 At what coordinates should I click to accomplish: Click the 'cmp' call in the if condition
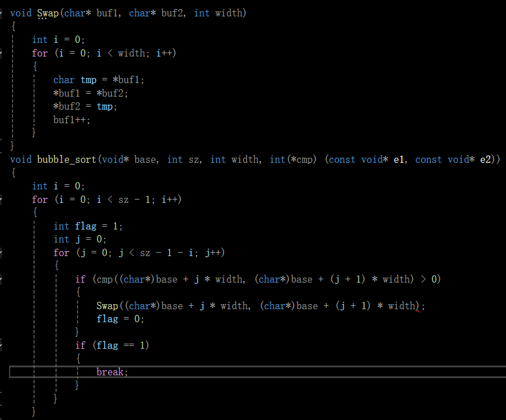point(104,279)
